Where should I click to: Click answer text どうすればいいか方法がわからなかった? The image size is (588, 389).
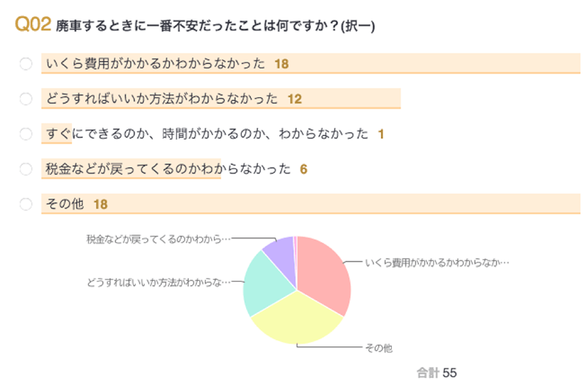point(162,99)
